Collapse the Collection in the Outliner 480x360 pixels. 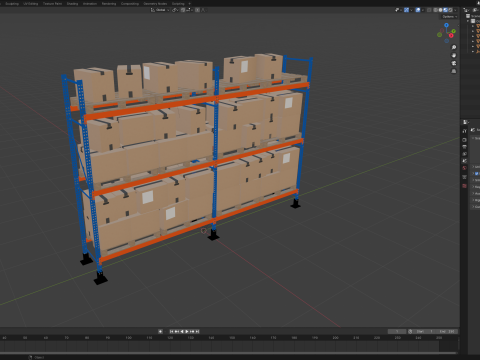click(x=468, y=21)
